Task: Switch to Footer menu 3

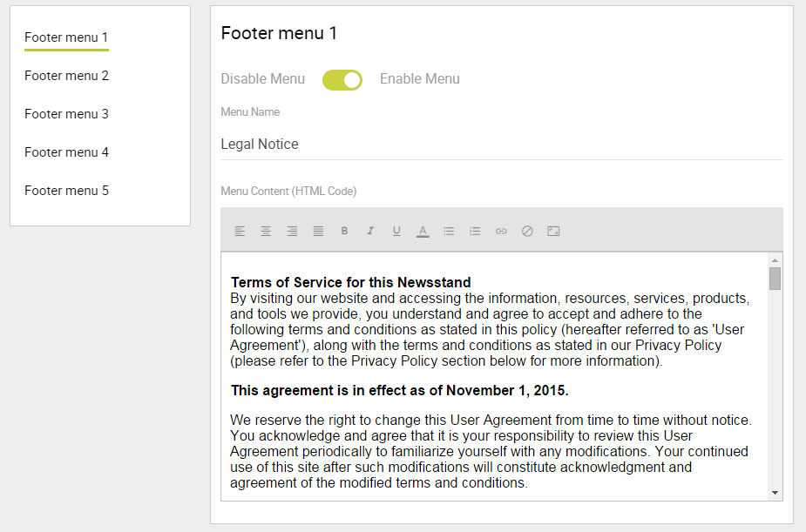Action: point(67,114)
